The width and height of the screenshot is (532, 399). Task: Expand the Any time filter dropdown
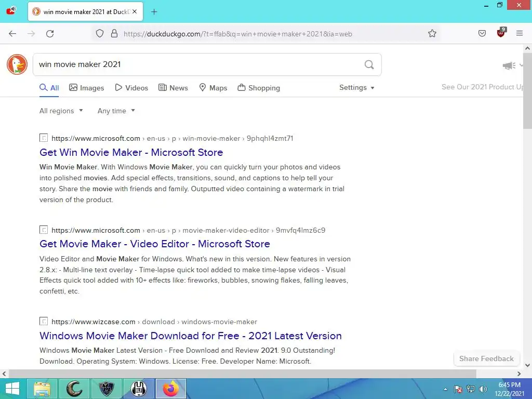point(116,111)
